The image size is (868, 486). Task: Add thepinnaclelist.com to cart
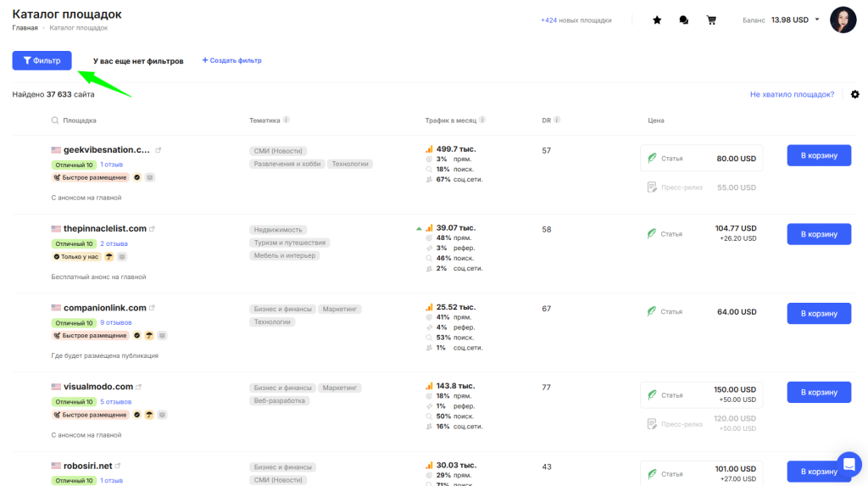(819, 234)
